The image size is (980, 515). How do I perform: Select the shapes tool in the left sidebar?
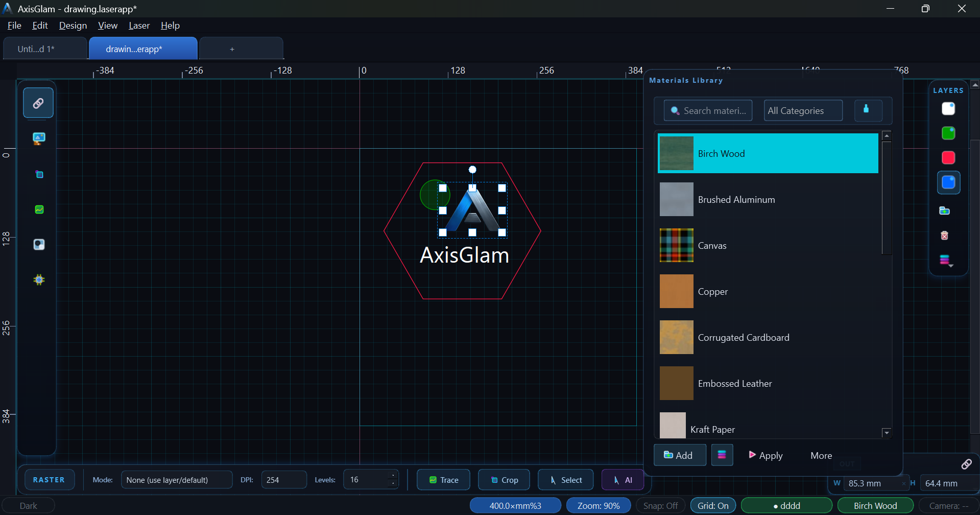38,174
